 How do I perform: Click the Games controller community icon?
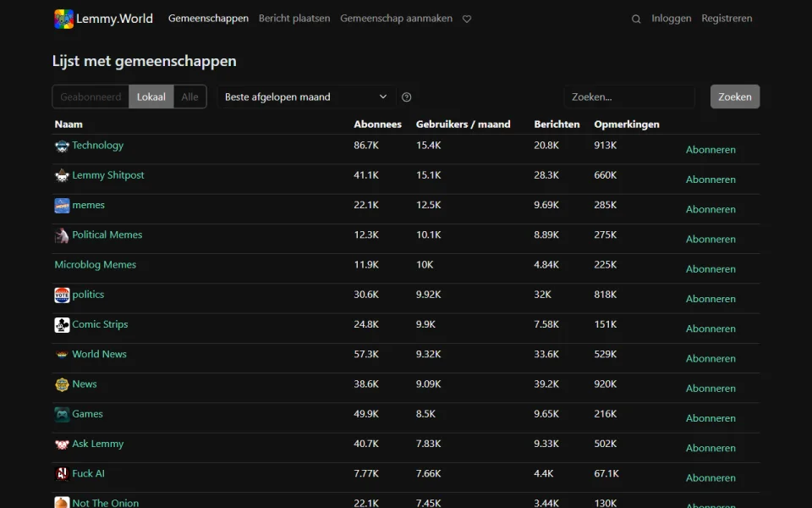(x=62, y=414)
